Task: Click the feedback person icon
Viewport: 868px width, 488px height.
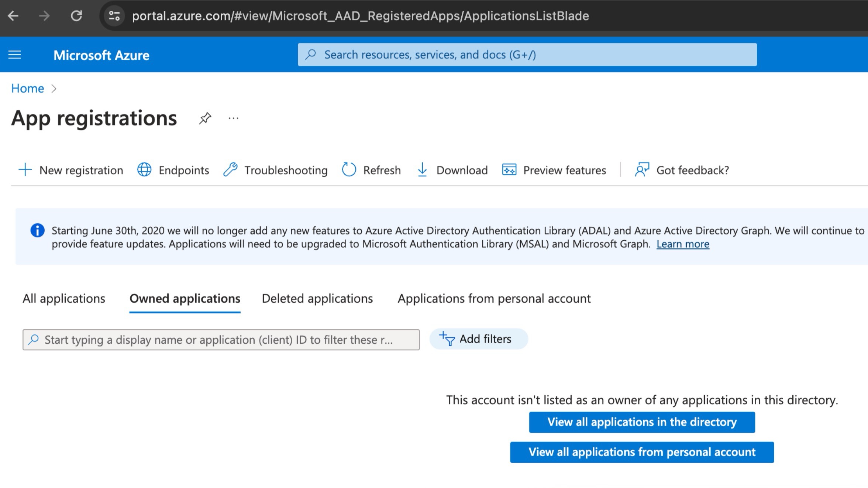Action: (x=642, y=170)
